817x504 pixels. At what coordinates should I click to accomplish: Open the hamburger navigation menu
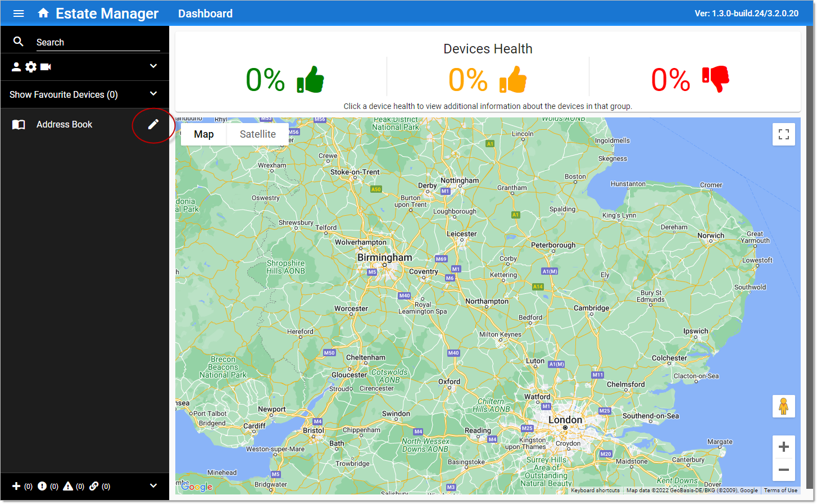pyautogui.click(x=19, y=13)
